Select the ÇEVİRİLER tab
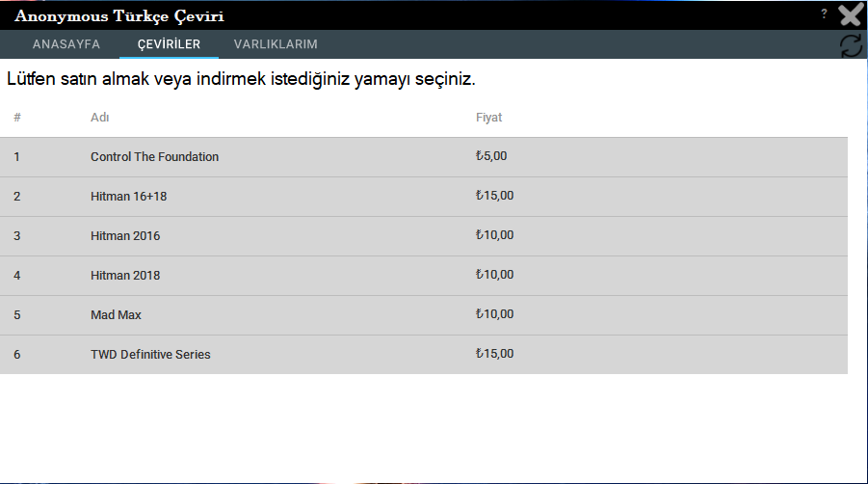 [169, 44]
